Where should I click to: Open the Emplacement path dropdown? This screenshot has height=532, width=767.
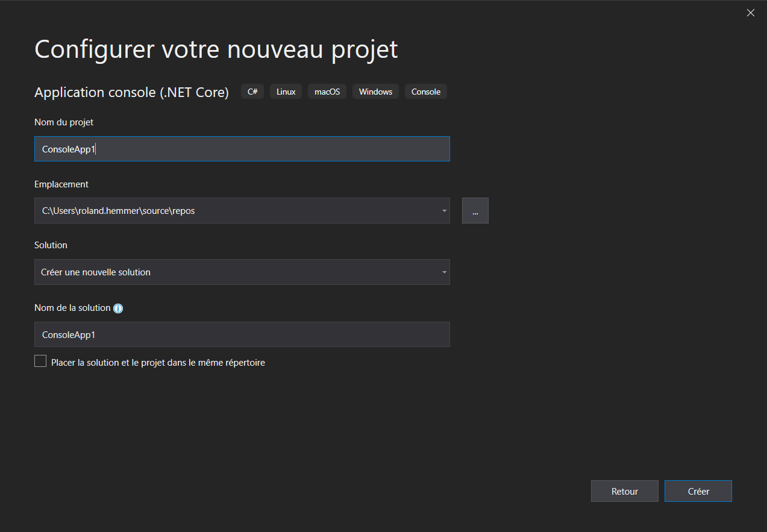point(444,211)
